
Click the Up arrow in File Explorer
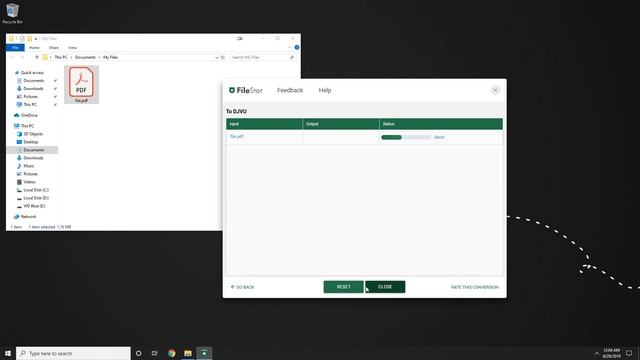click(36, 57)
